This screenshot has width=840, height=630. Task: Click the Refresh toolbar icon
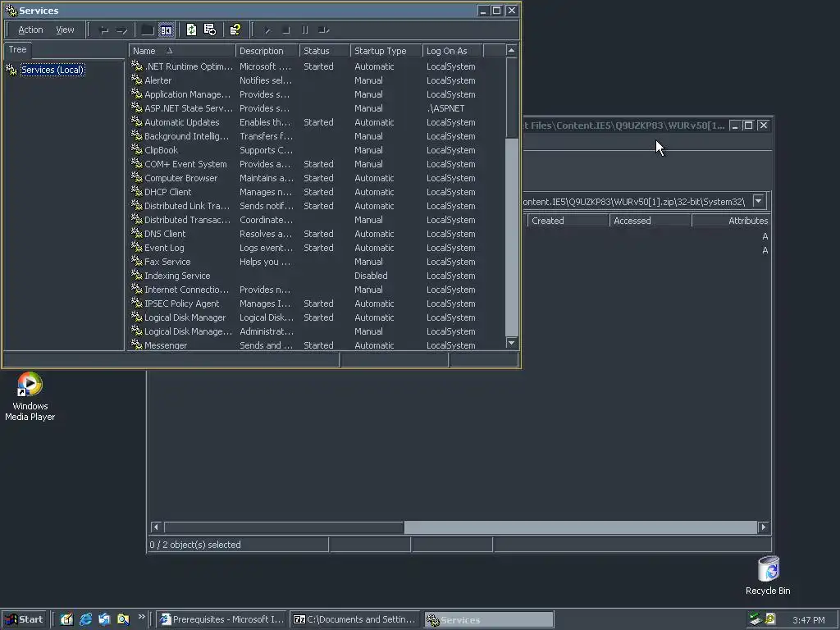(191, 30)
